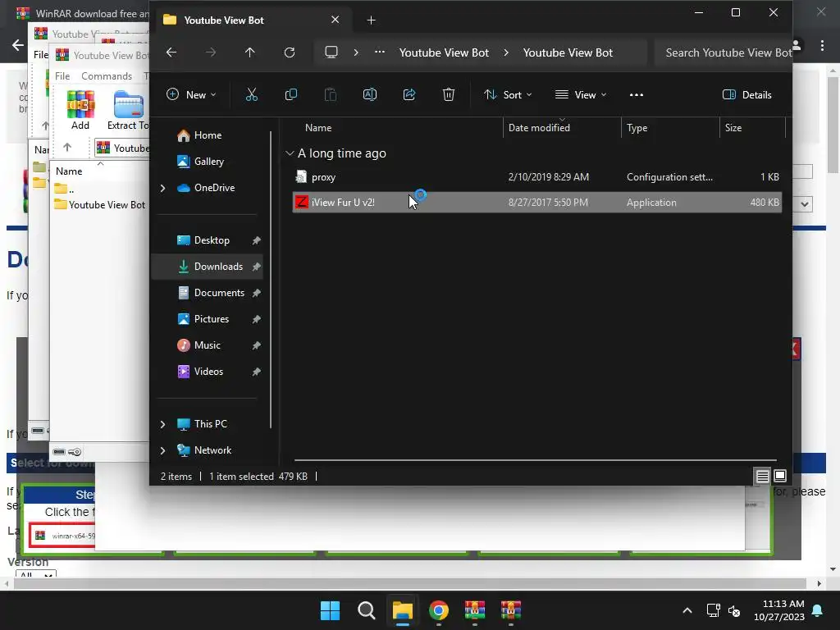The height and width of the screenshot is (630, 840).
Task: Click Extract To in WinRAR window
Action: pos(127,111)
